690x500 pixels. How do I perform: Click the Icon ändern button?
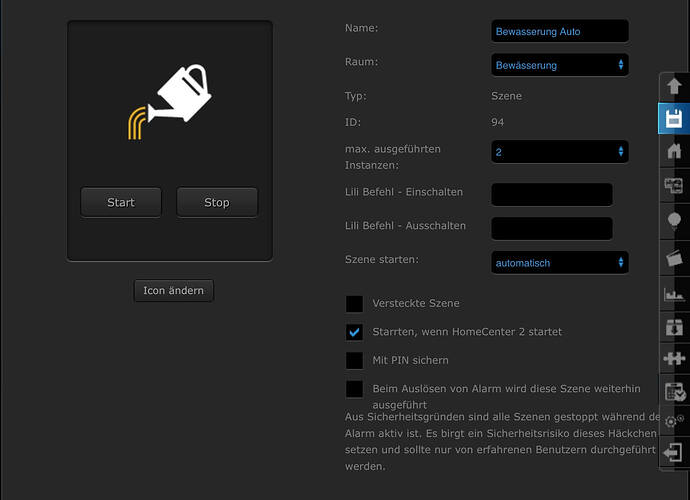tap(173, 291)
